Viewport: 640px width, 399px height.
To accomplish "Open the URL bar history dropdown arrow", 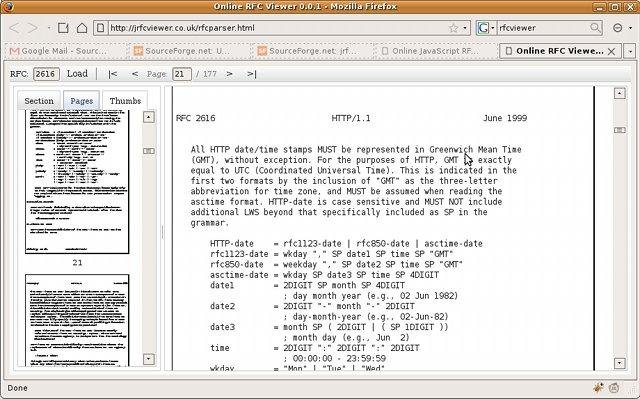I will pyautogui.click(x=465, y=28).
